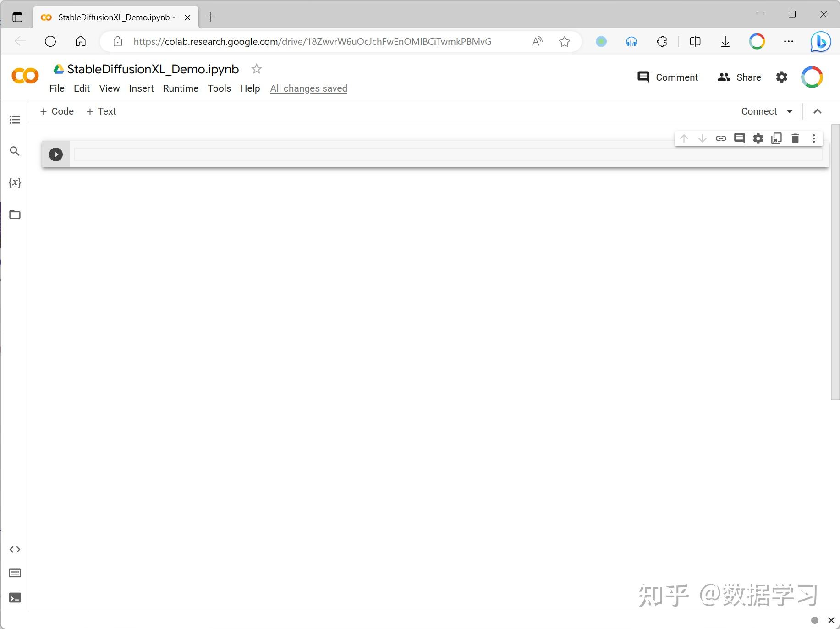840x629 pixels.
Task: Collapse the header with the up chevron
Action: [x=818, y=111]
